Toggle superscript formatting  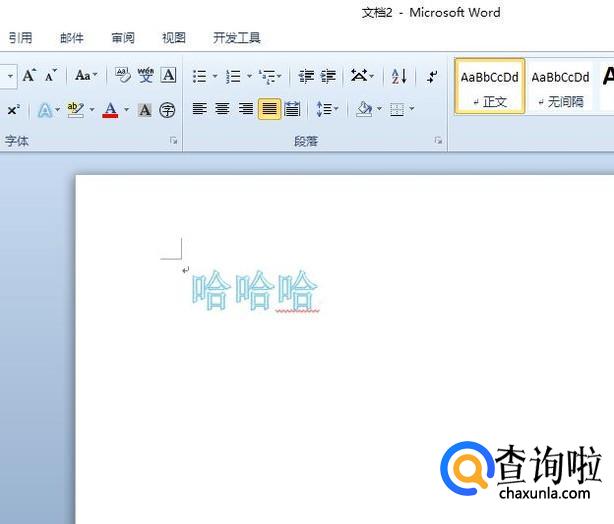pos(13,110)
